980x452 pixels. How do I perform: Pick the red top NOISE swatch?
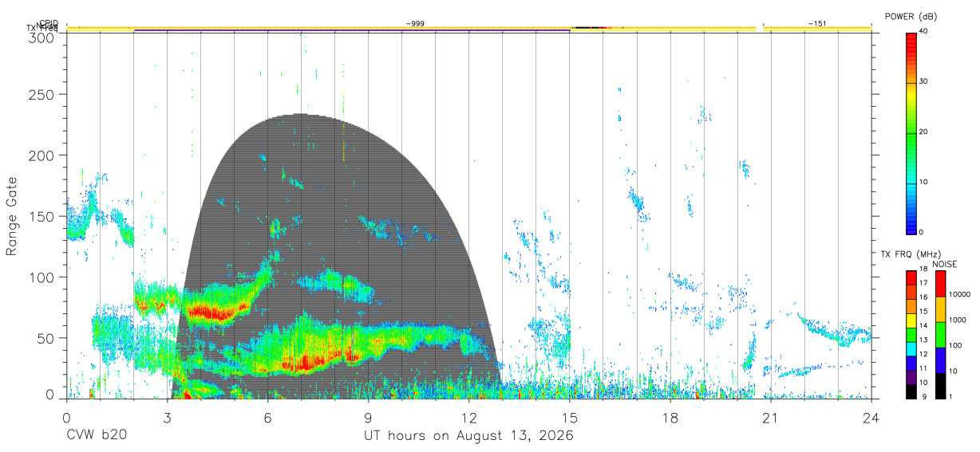click(941, 284)
